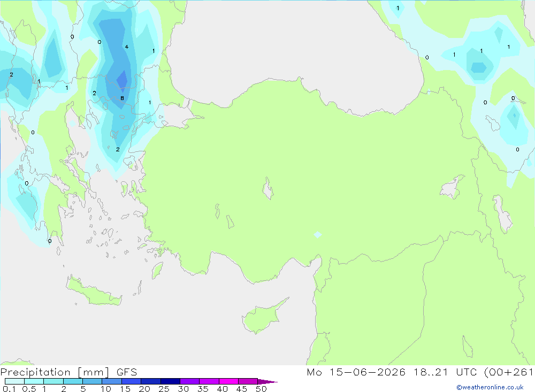Click the 'Precipitation [mm]' title text
Image resolution: width=535 pixels, height=392 pixels.
[x=55, y=372]
